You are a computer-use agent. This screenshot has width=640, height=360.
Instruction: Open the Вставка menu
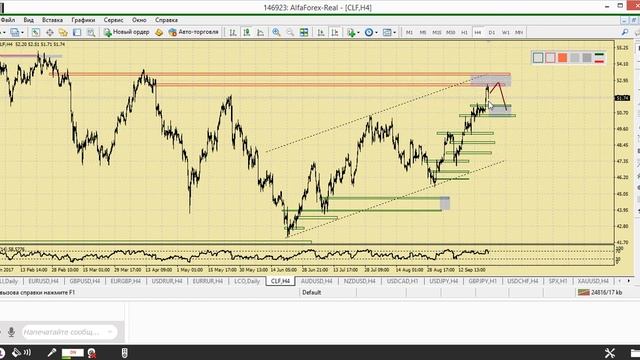click(x=52, y=20)
